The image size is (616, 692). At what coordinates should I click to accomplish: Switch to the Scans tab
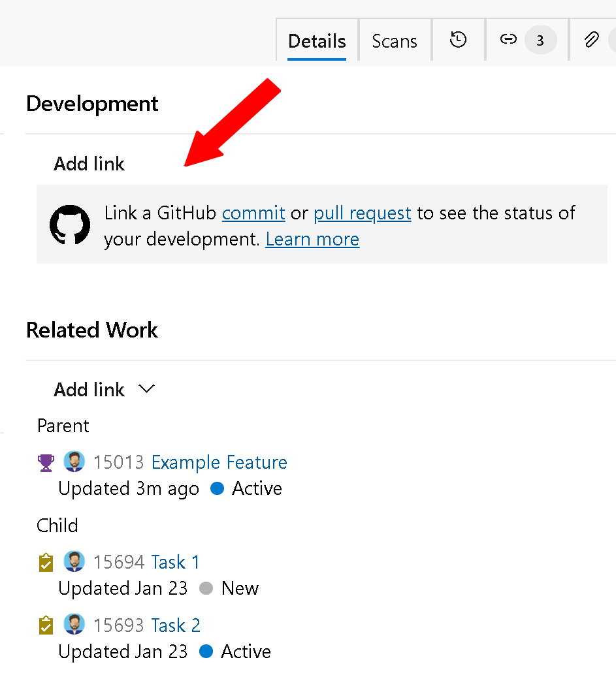point(395,40)
